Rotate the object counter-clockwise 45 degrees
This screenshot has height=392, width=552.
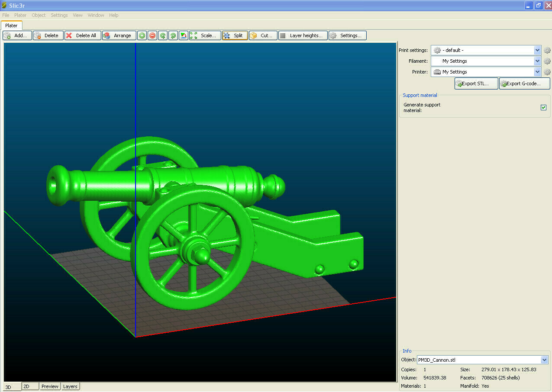pos(163,35)
